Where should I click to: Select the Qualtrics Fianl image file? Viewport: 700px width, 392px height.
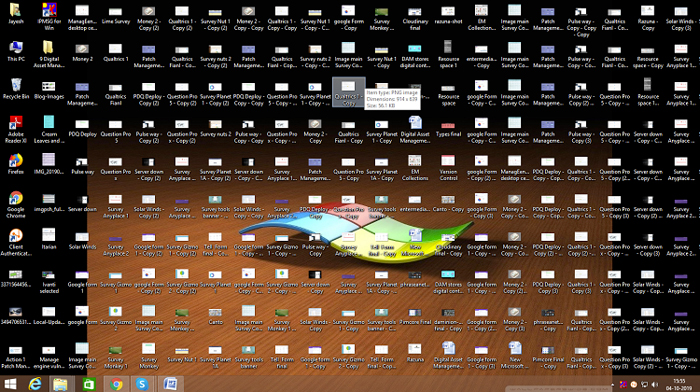[116, 93]
